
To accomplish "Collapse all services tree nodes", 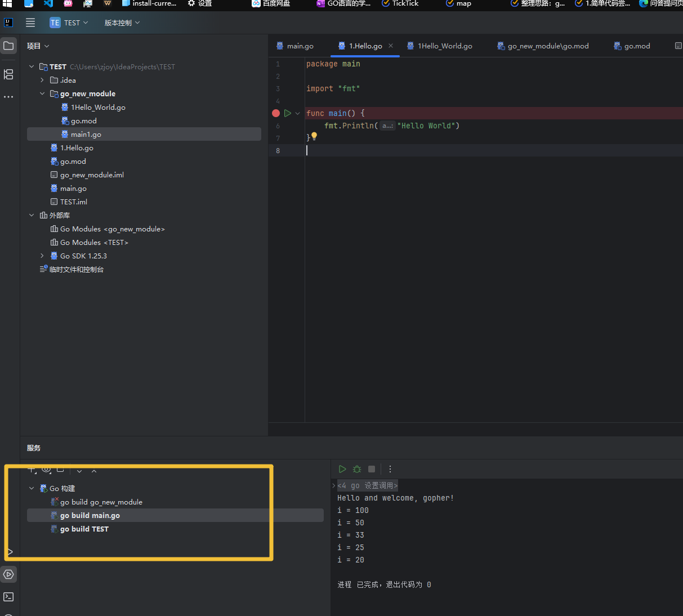I will [x=94, y=471].
